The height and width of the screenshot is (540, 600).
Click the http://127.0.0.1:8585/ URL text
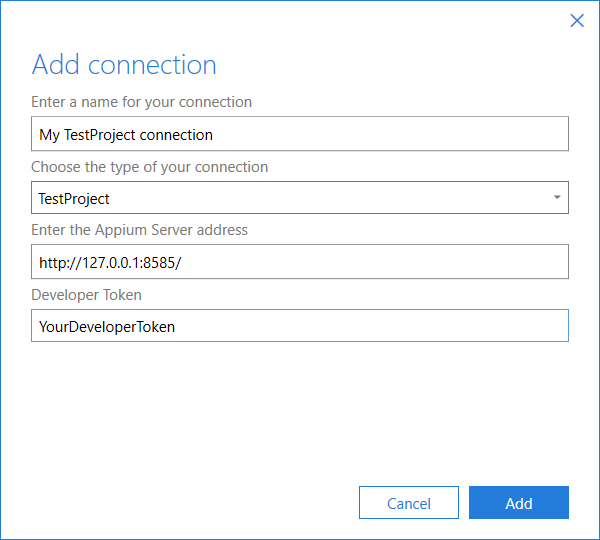point(110,263)
